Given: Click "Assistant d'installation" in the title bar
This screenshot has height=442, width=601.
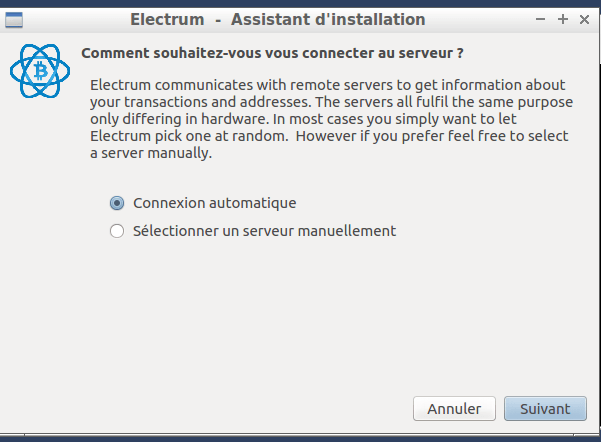Looking at the screenshot, I should click(x=328, y=19).
